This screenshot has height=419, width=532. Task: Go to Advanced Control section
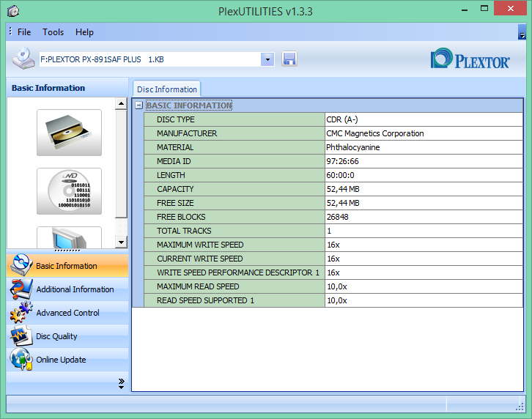pos(67,313)
